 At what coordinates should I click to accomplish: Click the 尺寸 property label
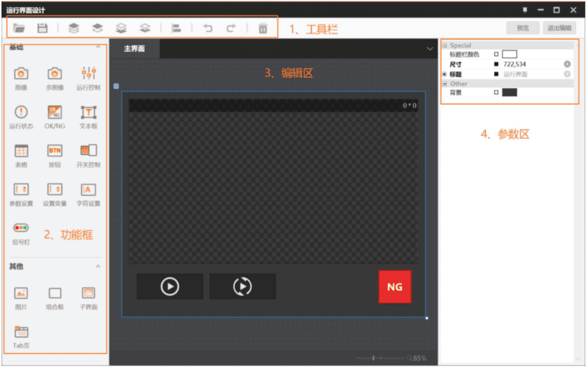tap(455, 64)
